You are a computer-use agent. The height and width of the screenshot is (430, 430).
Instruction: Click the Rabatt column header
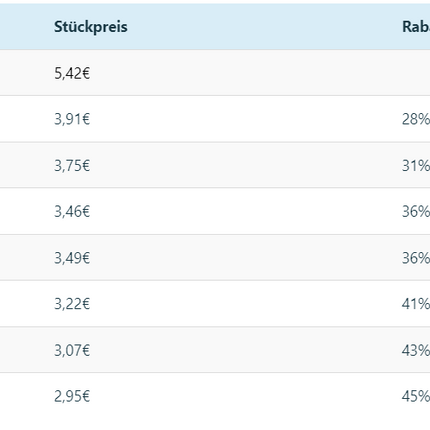pyautogui.click(x=416, y=27)
